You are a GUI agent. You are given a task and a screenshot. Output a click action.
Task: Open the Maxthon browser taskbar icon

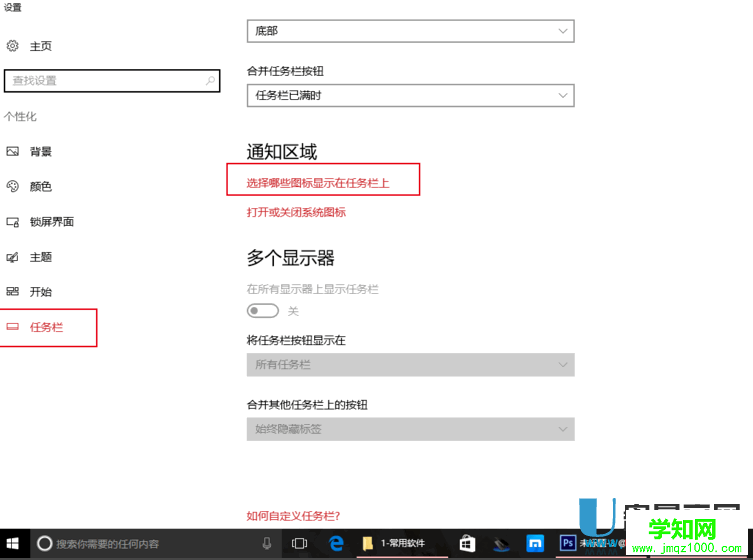[534, 544]
